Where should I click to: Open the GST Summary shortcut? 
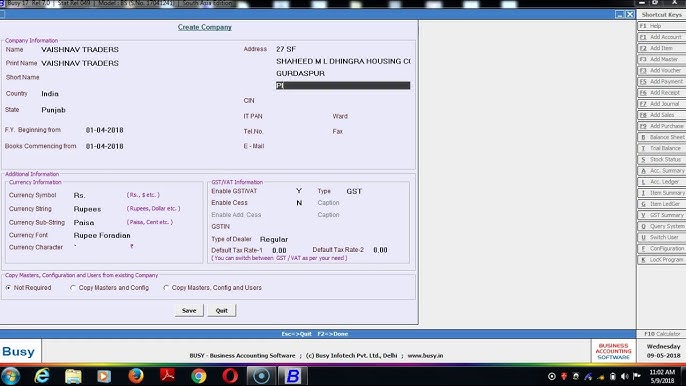(x=662, y=215)
